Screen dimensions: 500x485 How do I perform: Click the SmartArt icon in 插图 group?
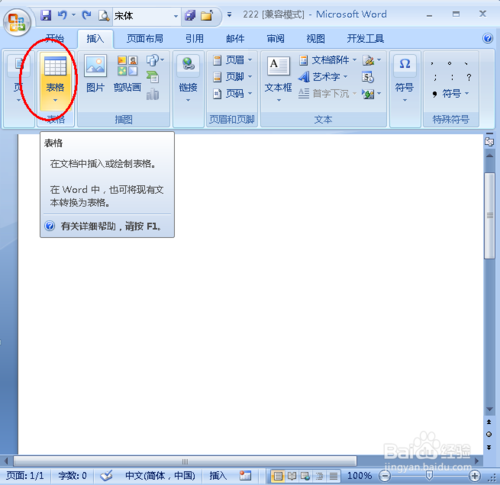tap(153, 77)
